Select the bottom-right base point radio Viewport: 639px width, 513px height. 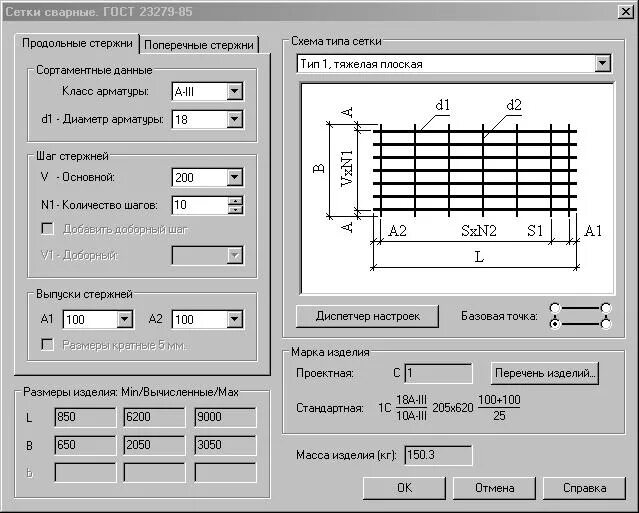(606, 324)
